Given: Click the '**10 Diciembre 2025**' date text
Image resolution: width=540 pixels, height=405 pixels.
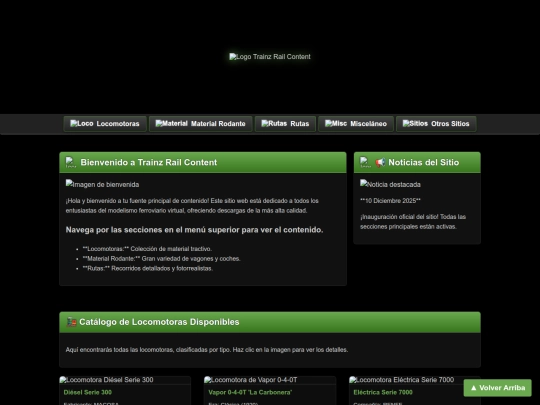Looking at the screenshot, I should [390, 201].
